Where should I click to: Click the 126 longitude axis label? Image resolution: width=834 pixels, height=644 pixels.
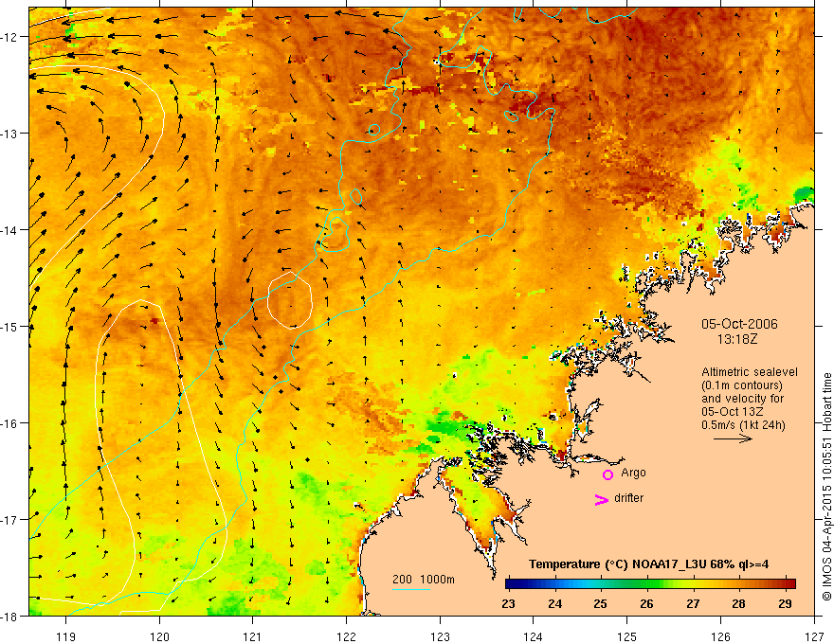click(x=720, y=636)
